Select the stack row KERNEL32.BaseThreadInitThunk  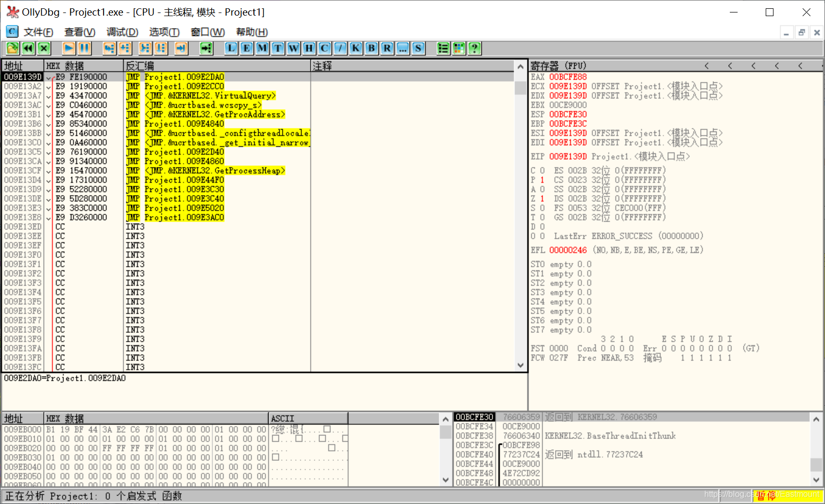631,436
